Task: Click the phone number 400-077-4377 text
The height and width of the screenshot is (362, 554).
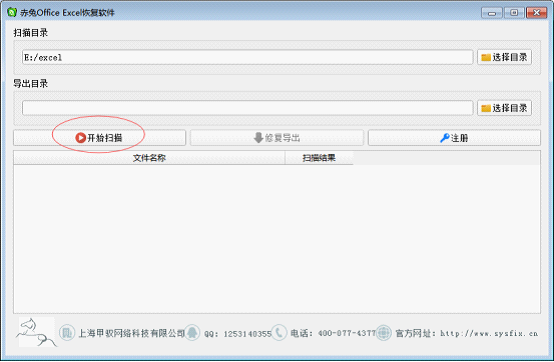Action: (347, 333)
